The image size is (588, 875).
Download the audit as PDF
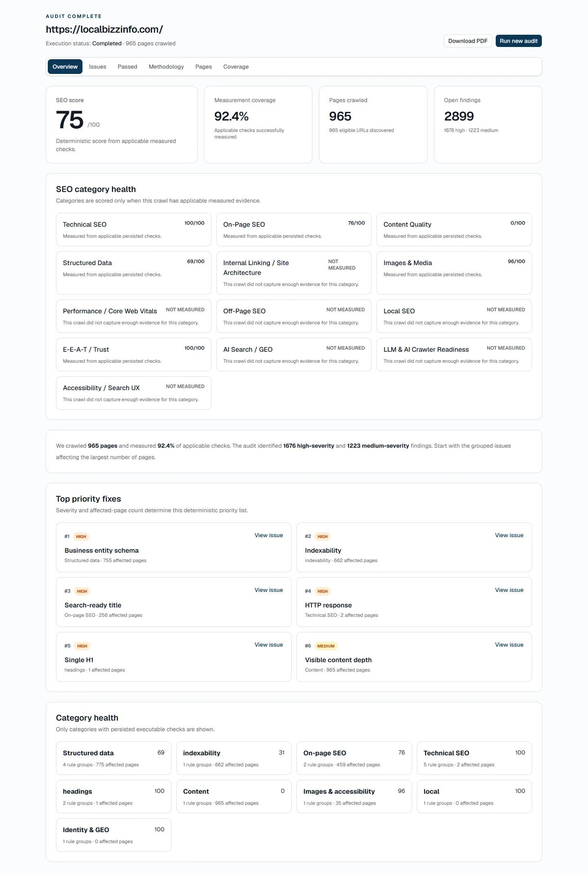pos(468,41)
